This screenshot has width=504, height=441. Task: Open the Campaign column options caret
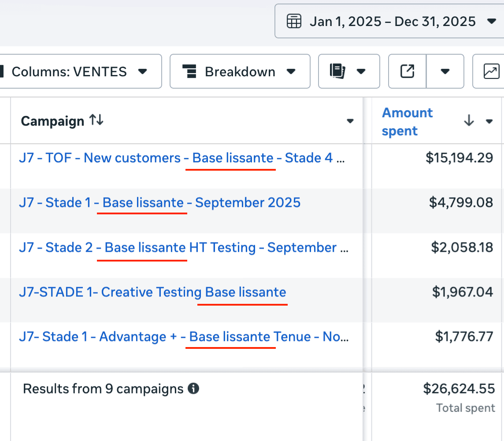(350, 121)
